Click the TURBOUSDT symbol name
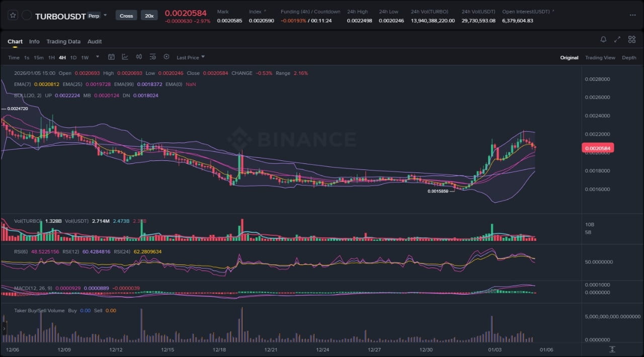This screenshot has height=357, width=644. tap(60, 16)
